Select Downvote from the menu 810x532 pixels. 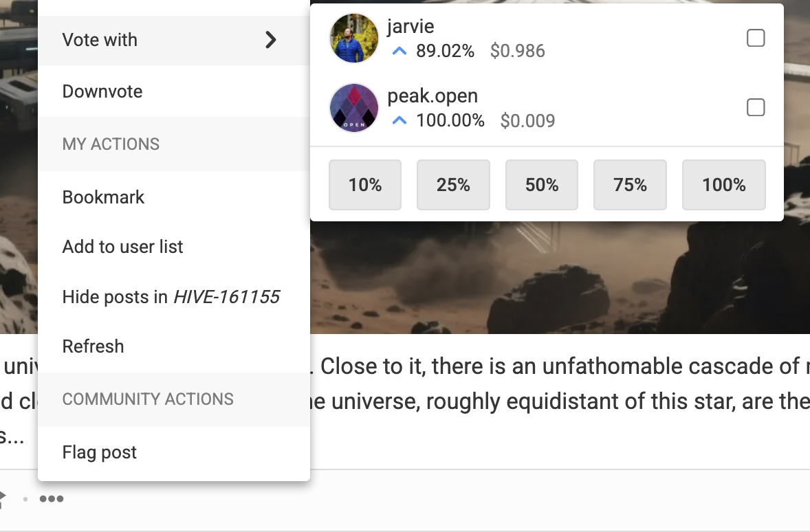point(102,91)
